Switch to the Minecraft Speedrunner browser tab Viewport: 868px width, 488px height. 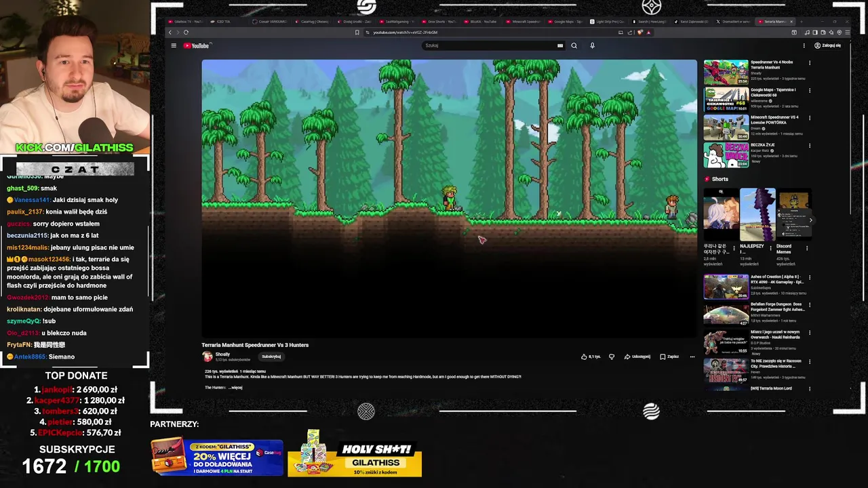pyautogui.click(x=526, y=21)
